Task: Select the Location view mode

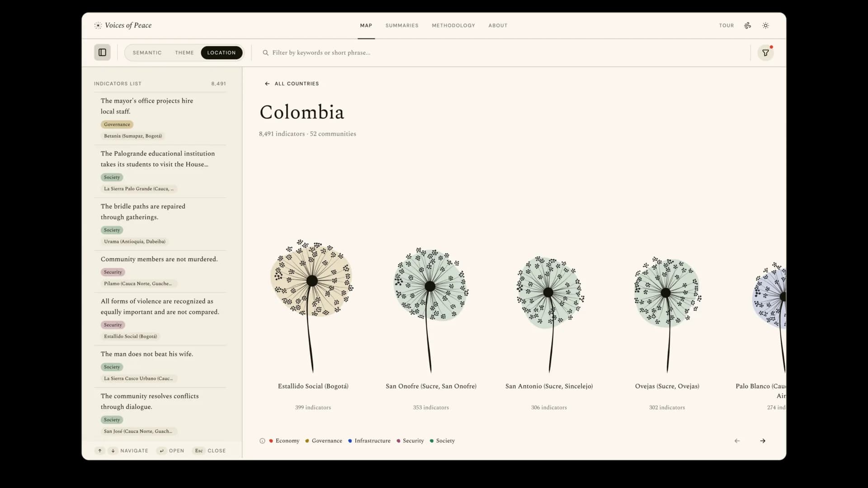Action: click(x=222, y=53)
